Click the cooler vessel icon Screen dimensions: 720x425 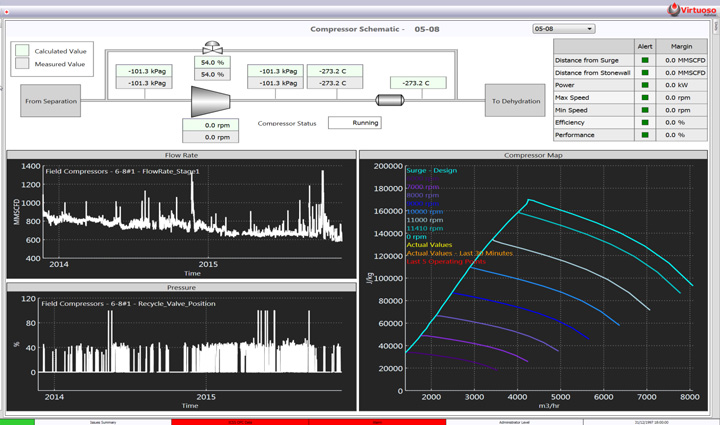pyautogui.click(x=389, y=100)
